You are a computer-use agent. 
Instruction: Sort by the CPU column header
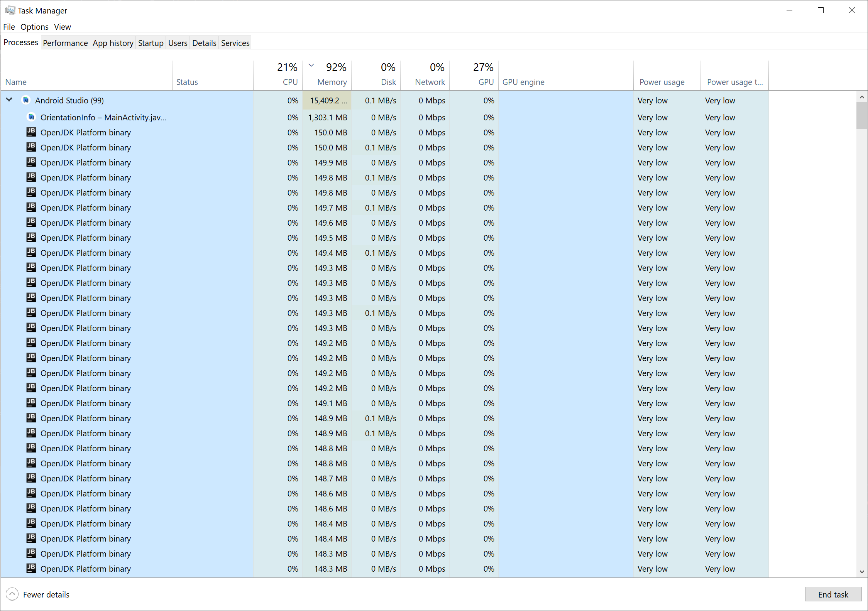tap(278, 76)
